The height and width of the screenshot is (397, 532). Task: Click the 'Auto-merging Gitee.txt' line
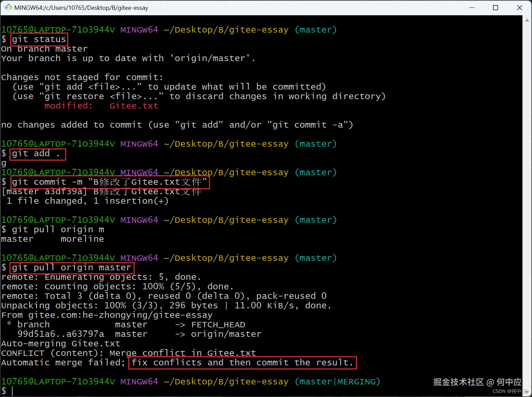click(61, 344)
